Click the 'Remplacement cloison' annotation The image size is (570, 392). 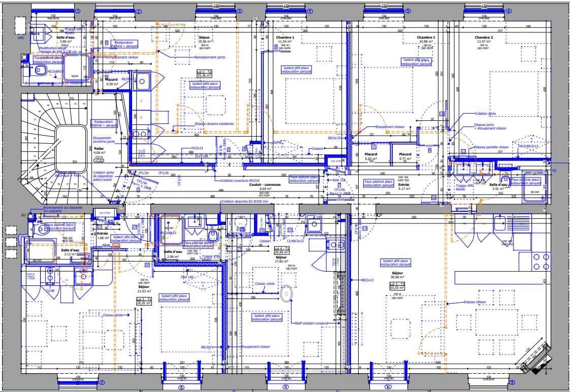point(122,57)
